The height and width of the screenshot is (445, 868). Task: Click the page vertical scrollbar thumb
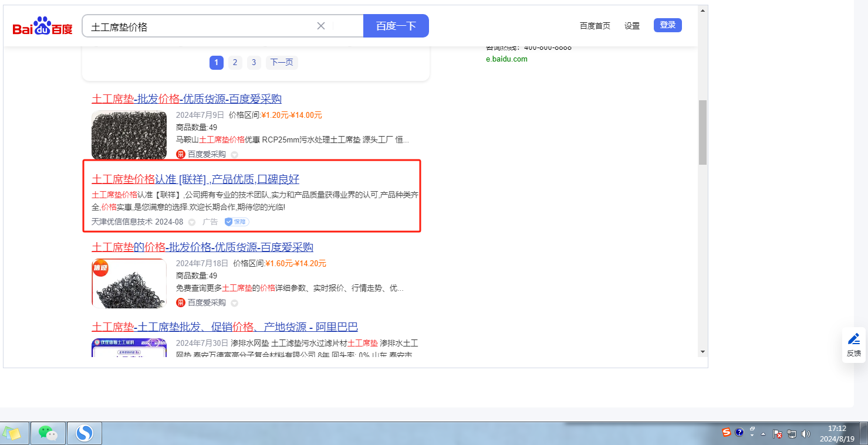(702, 132)
